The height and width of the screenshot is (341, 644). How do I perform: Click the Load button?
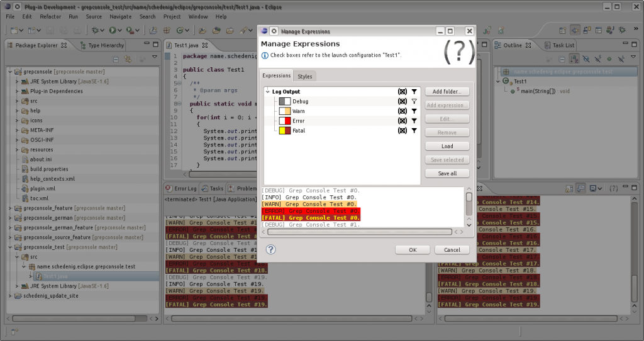(x=447, y=146)
